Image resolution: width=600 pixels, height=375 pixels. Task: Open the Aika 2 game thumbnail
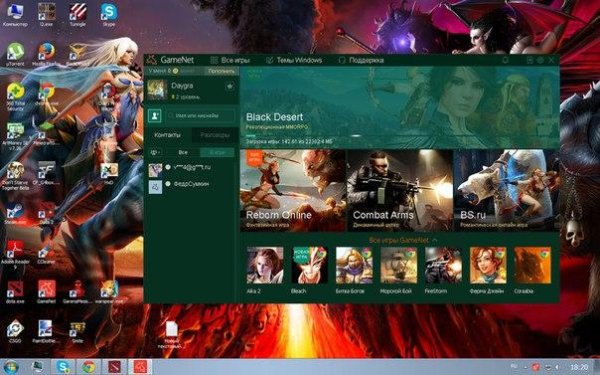point(265,265)
